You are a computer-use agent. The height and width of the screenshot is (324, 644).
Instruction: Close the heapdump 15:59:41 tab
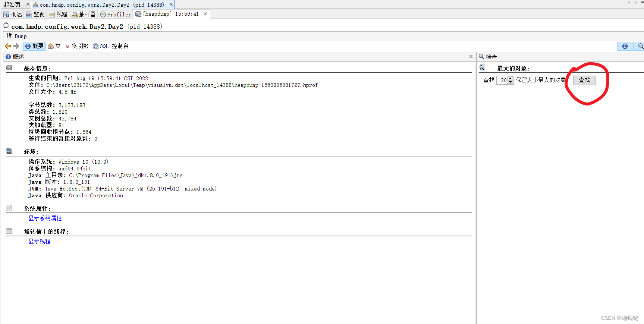205,14
